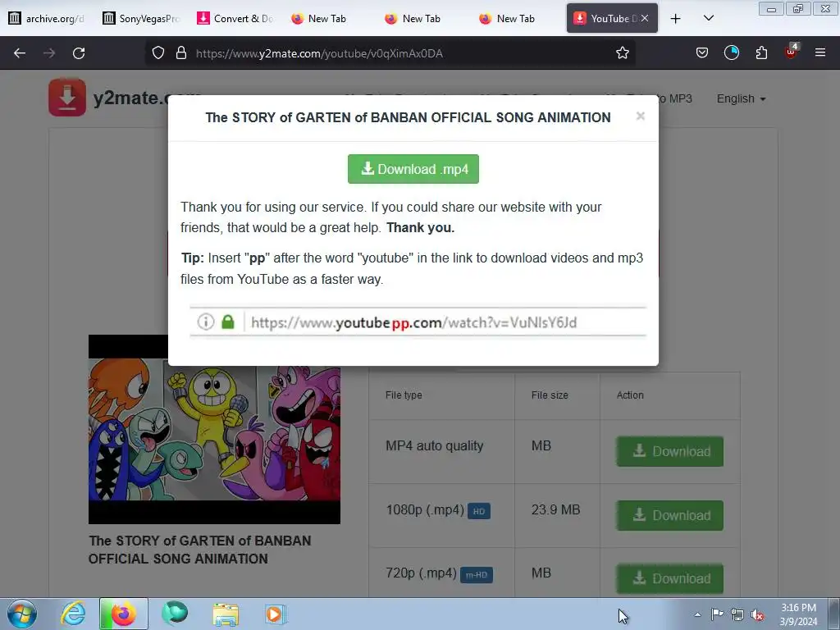The width and height of the screenshot is (840, 630).
Task: Click the padlock site information icon
Action: 181,53
